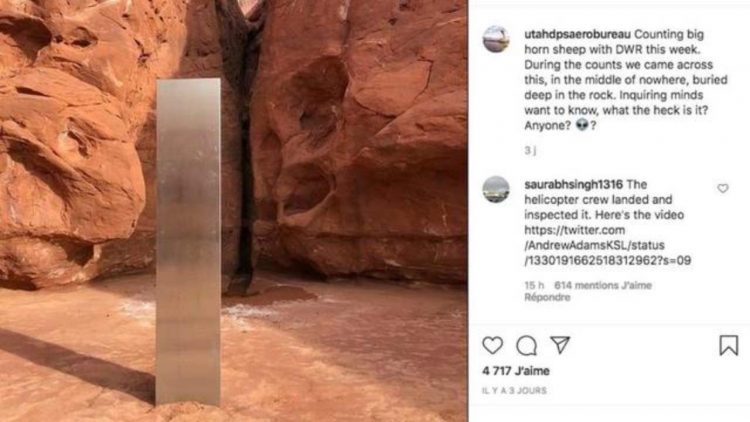Click the 15 h comment timestamp
Viewport: 750px width, 422px height.
click(x=534, y=286)
